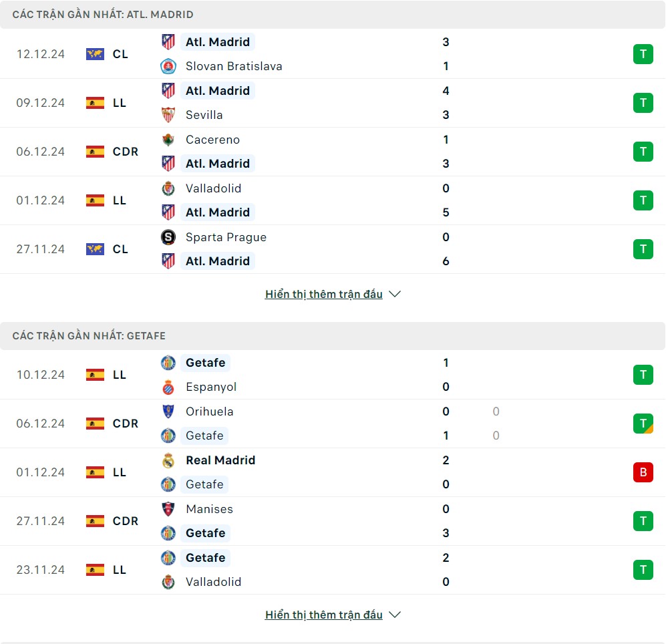
Task: Click the "Hiển thị thêm trận đấu" link under Atl. Madrid
Action: click(x=323, y=294)
